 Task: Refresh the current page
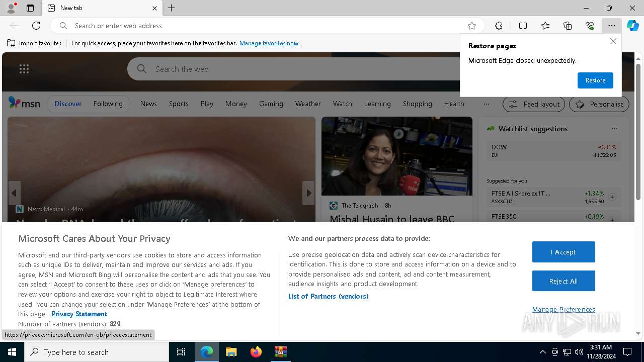[36, 26]
